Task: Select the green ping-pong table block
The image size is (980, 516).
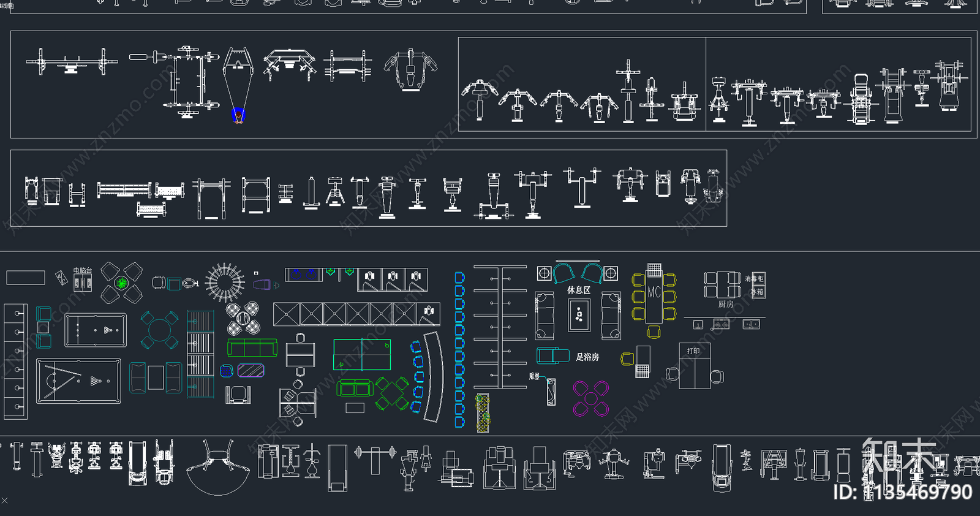Action: tap(362, 354)
